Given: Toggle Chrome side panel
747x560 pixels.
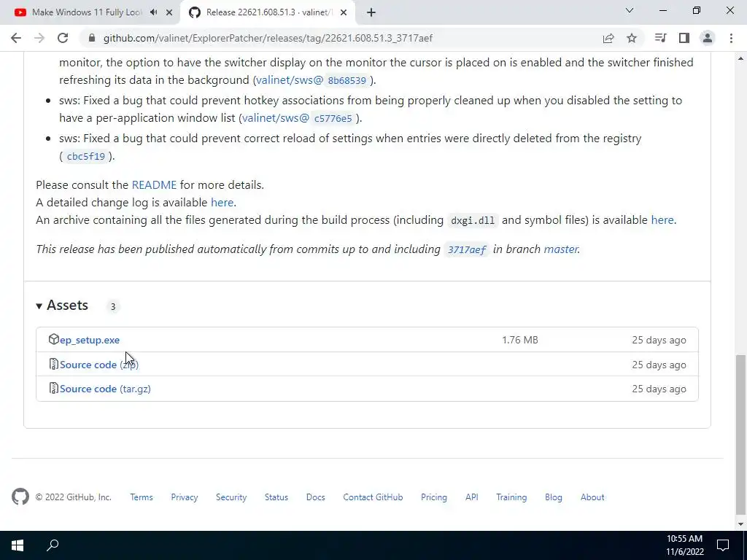Looking at the screenshot, I should (x=684, y=38).
